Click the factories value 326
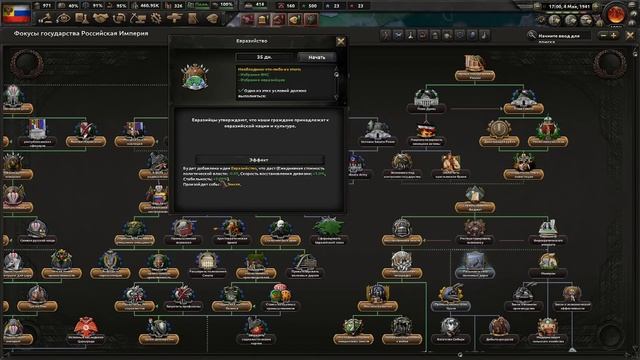 point(178,6)
